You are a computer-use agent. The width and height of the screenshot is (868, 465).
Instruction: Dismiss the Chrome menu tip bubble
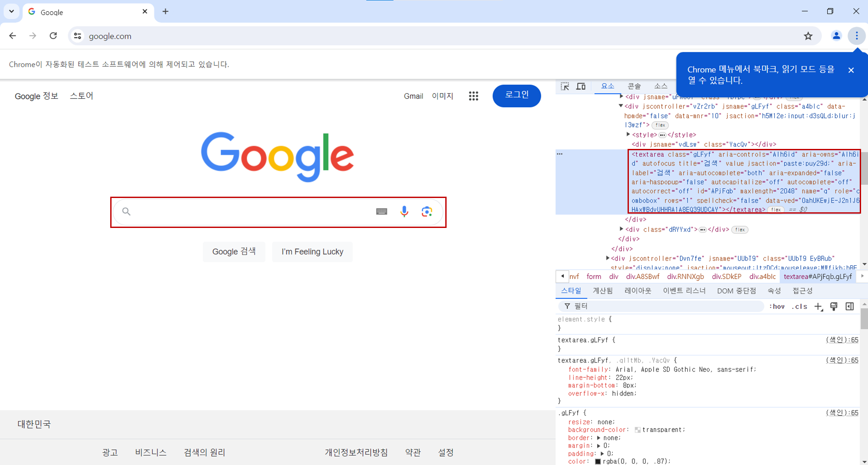[x=851, y=70]
